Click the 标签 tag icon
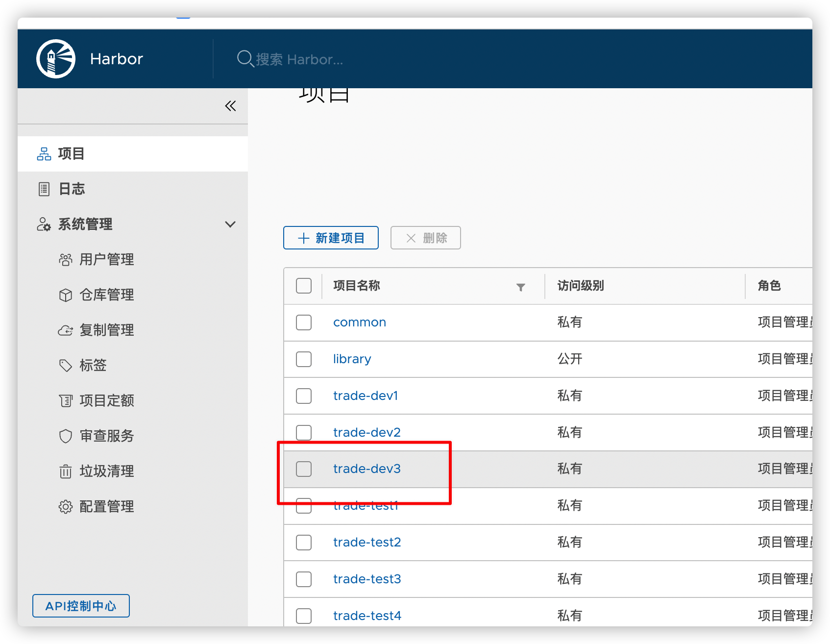This screenshot has height=644, width=830. click(x=66, y=366)
